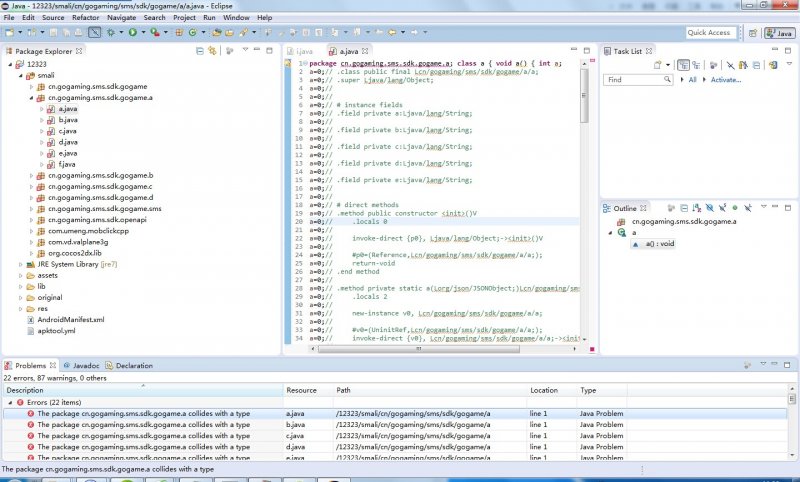The width and height of the screenshot is (800, 482).
Task: Expand the cn.gogaming.sms.sdk.gogame.b package
Action: point(29,175)
